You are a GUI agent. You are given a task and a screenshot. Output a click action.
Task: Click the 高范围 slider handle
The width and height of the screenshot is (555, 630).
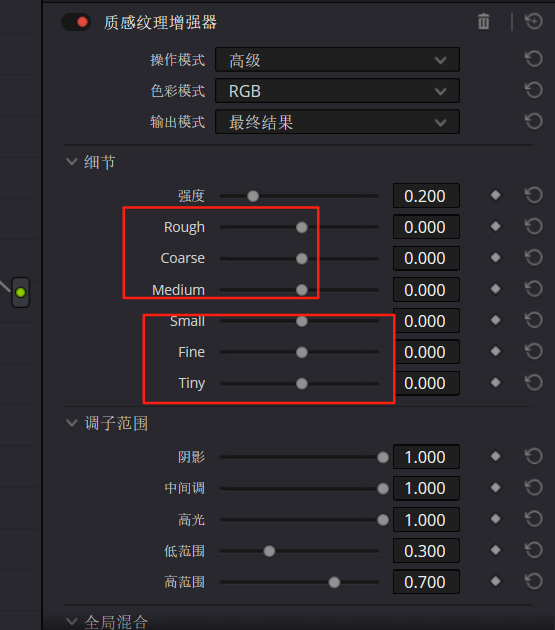tap(334, 582)
